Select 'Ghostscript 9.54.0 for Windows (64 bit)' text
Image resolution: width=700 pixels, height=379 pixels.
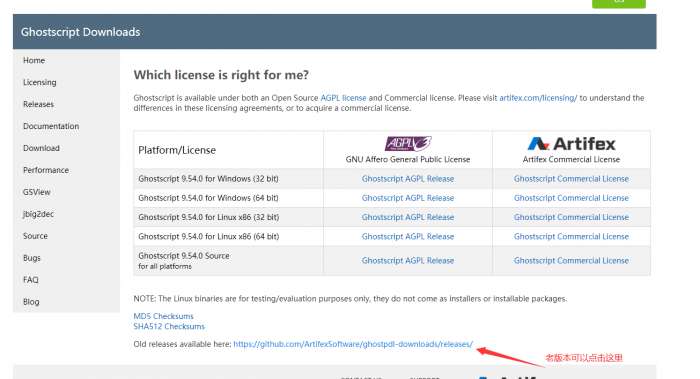(x=208, y=198)
